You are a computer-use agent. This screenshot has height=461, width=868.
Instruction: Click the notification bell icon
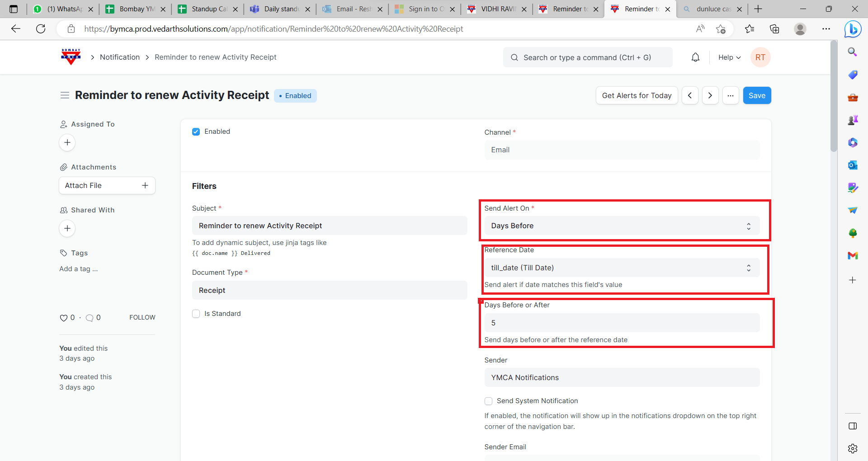pos(695,57)
